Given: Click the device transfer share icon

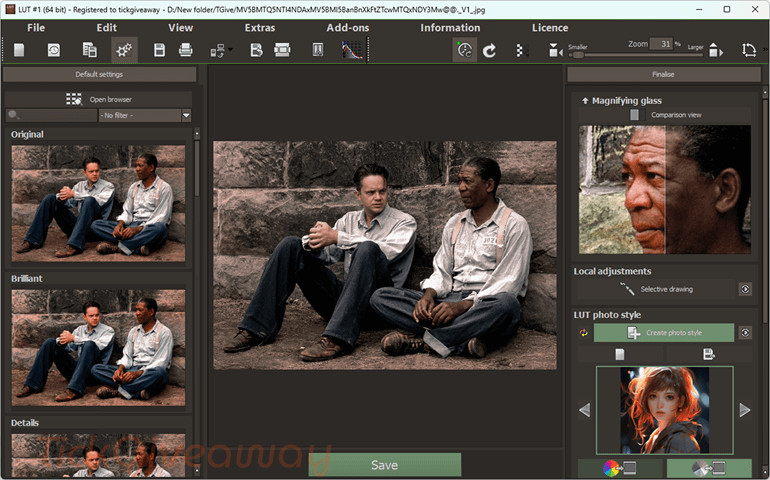Looking at the screenshot, I should [218, 50].
